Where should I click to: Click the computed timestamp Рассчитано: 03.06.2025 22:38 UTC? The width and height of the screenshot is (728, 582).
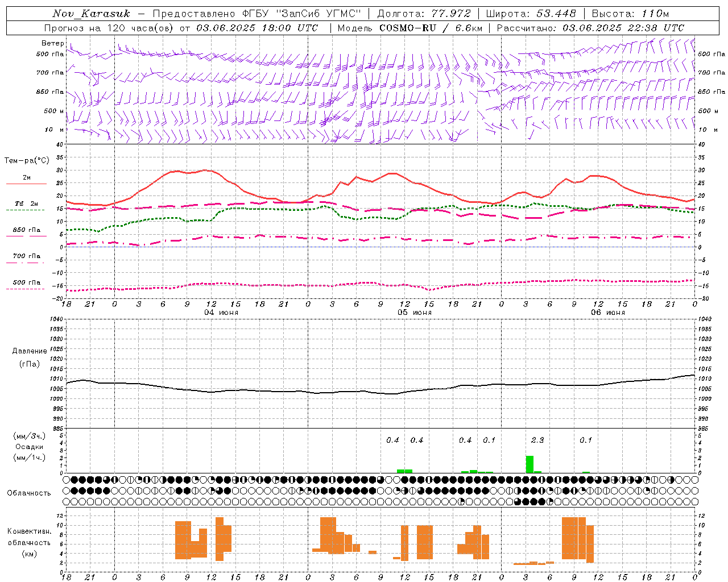click(590, 28)
